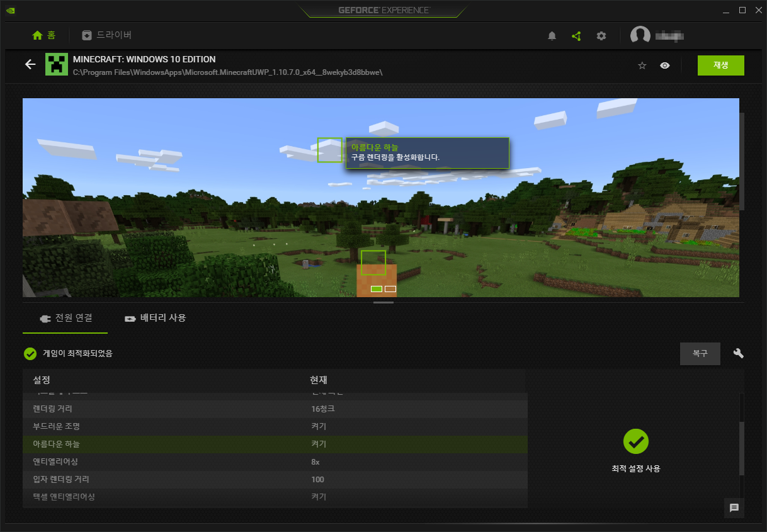Click the main page vertical scrollbar
This screenshot has width=767, height=532.
(742, 161)
